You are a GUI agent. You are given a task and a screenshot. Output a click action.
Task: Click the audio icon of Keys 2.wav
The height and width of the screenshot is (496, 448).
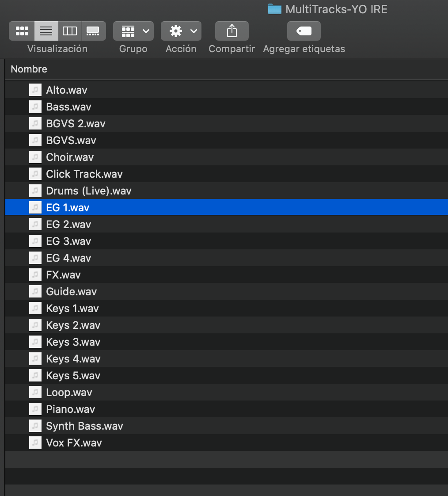[35, 324]
